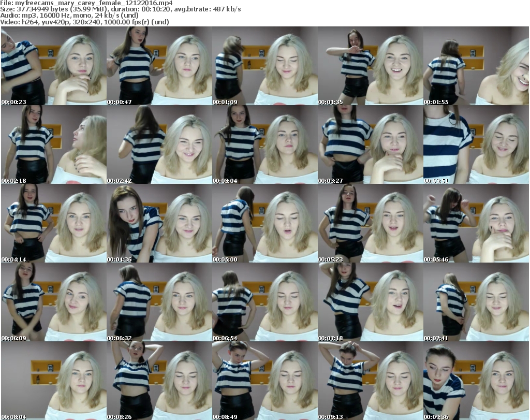The height and width of the screenshot is (420, 530).
Task: Choose the frame labeled 00:07:18
Action: pyautogui.click(x=371, y=302)
